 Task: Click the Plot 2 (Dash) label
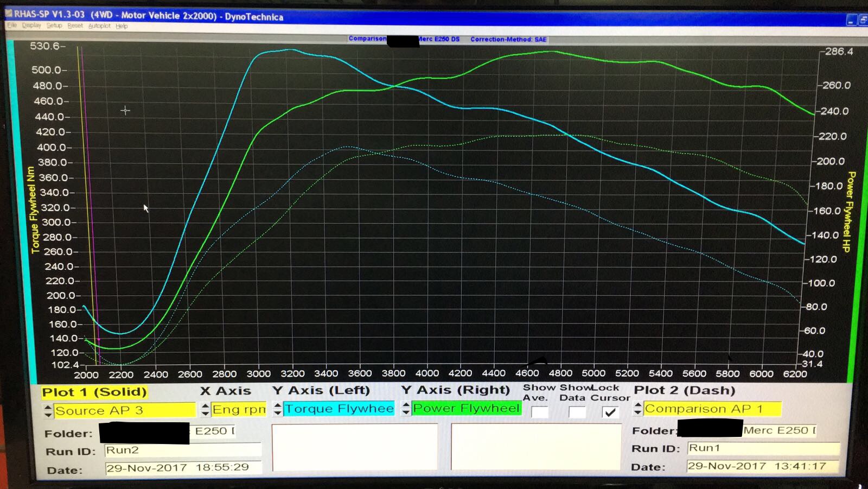[x=685, y=390]
